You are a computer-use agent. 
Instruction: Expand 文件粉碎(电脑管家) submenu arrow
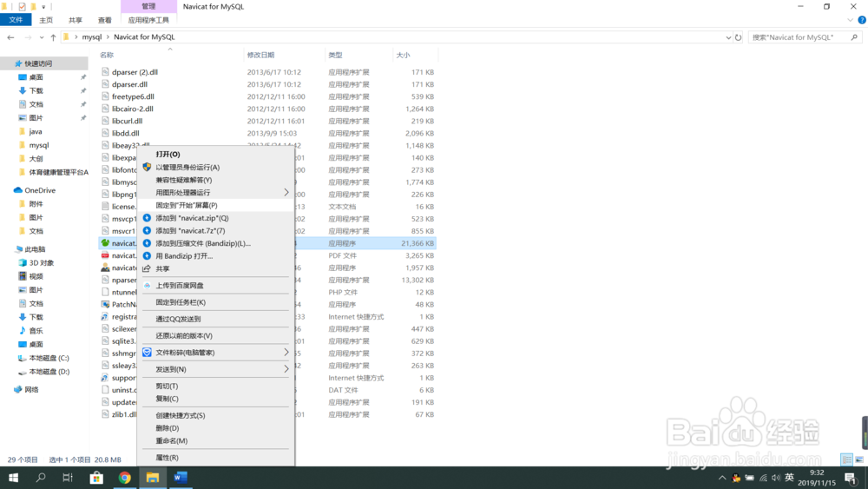286,353
